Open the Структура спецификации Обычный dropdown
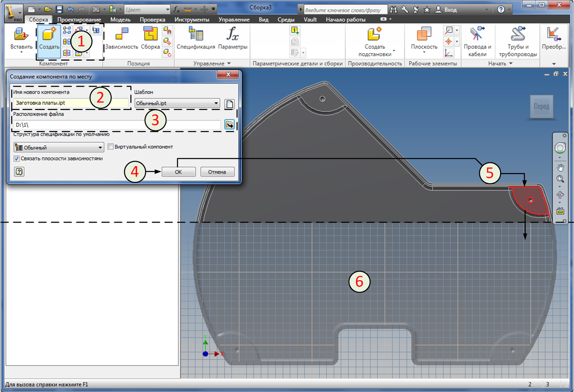574x392 pixels. [59, 148]
